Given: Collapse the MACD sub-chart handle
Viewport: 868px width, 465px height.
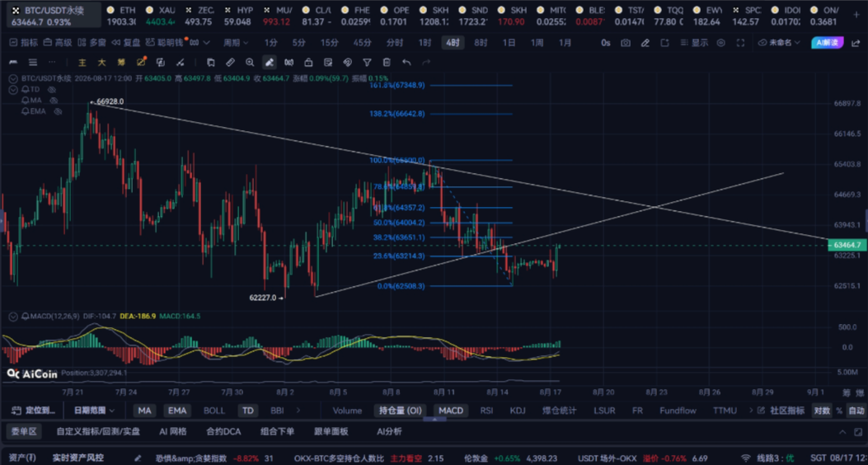Looking at the screenshot, I should coord(434,419).
